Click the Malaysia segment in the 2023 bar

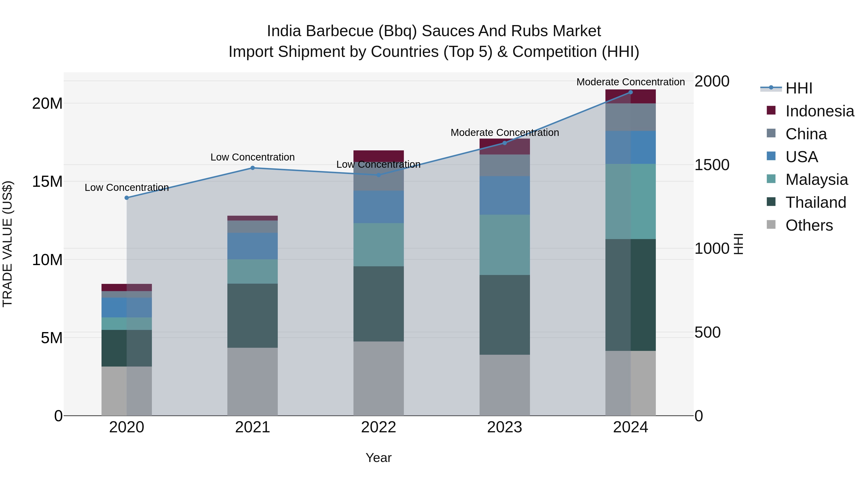pos(504,245)
